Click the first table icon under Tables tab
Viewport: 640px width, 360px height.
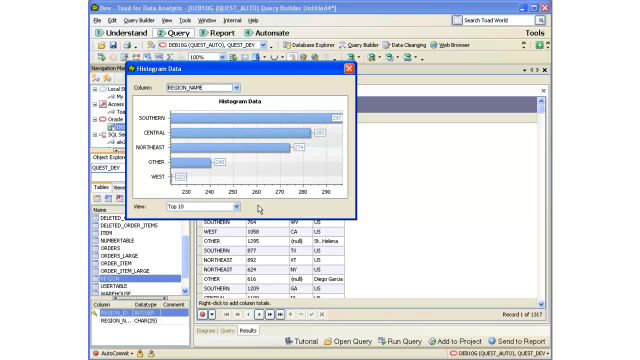coord(97,198)
